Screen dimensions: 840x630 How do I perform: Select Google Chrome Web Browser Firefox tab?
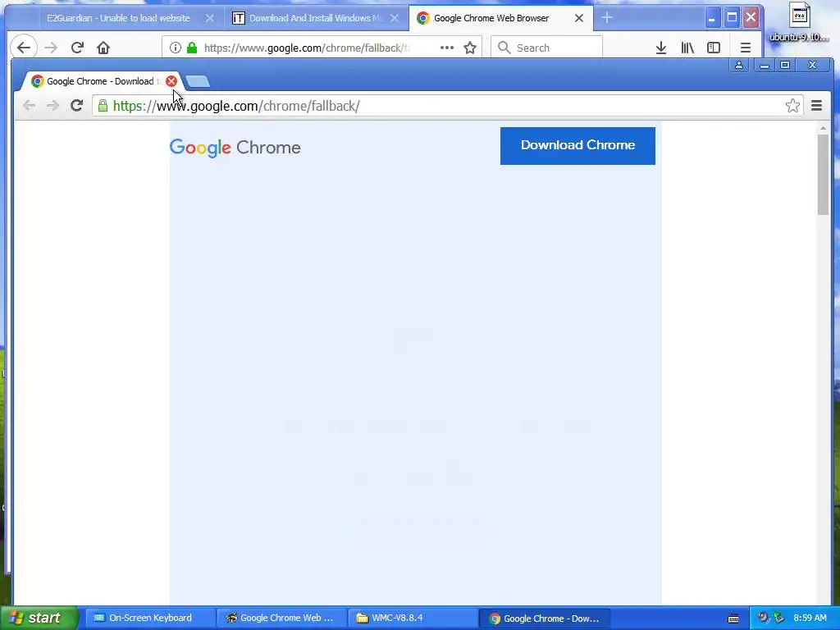click(x=491, y=18)
